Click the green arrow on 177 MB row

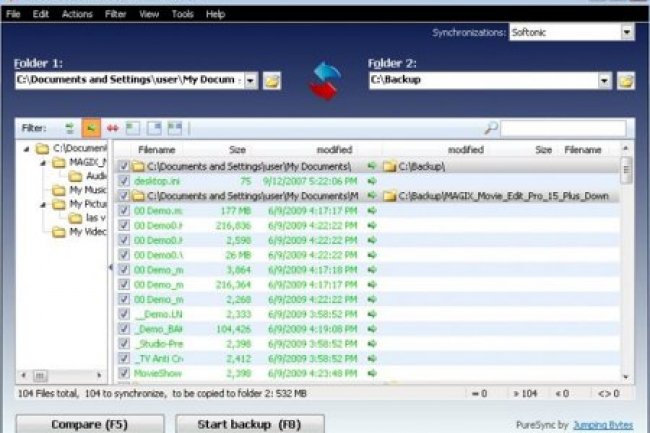coord(372,210)
